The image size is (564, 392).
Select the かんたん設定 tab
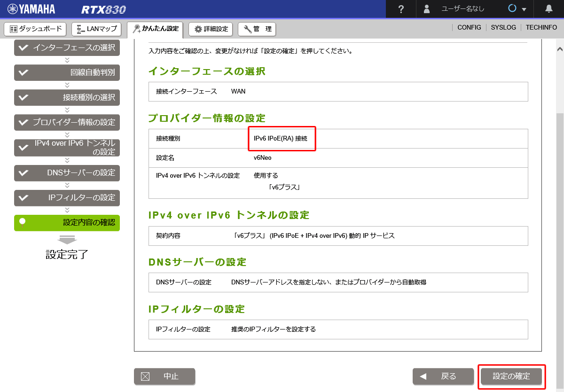pos(155,30)
